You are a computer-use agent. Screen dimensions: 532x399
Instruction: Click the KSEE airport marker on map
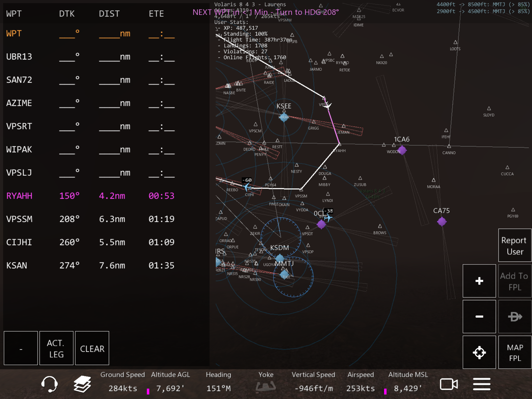pyautogui.click(x=284, y=117)
